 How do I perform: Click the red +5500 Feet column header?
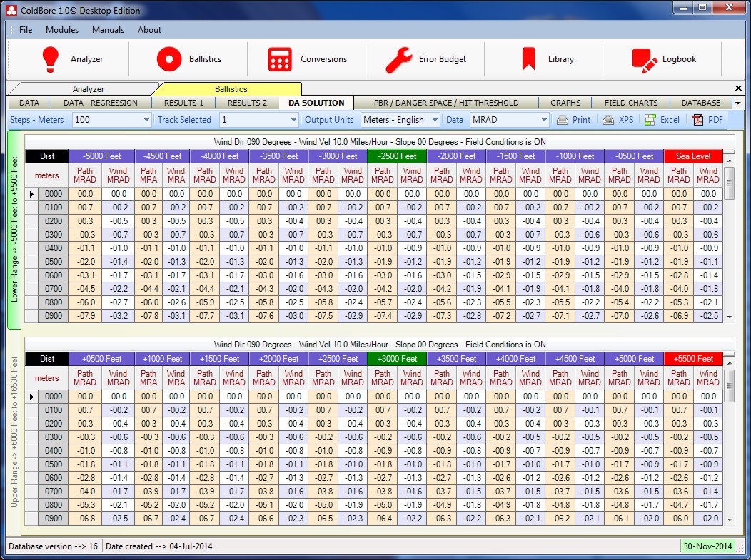click(x=693, y=359)
